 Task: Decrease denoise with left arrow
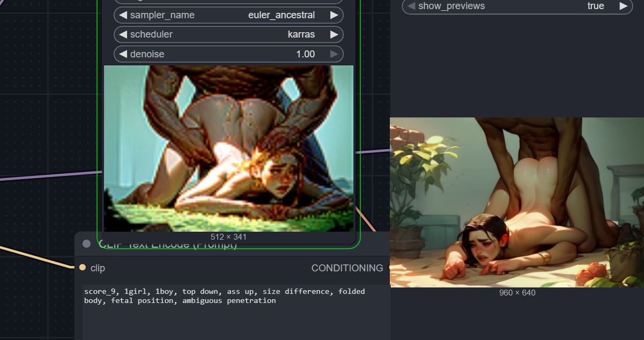[x=123, y=54]
